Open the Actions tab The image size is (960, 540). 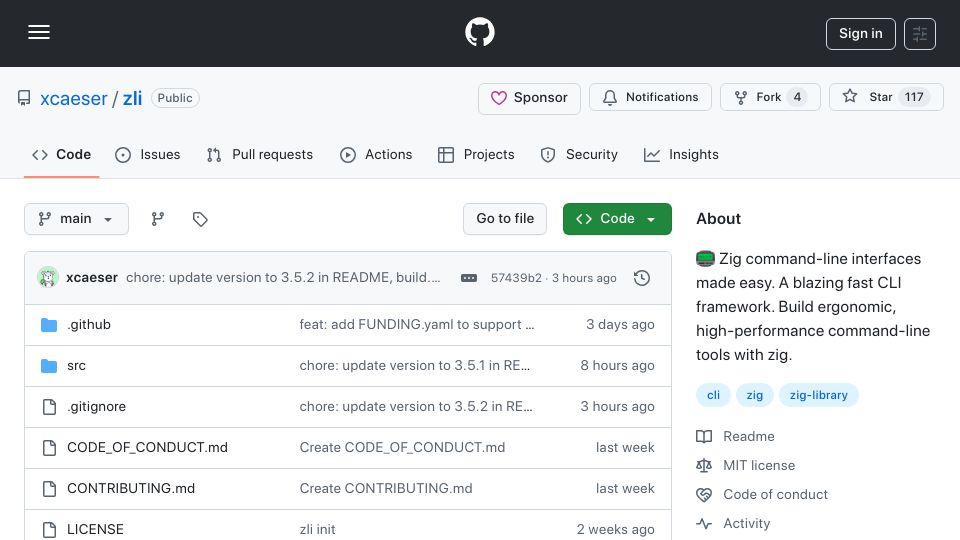376,155
